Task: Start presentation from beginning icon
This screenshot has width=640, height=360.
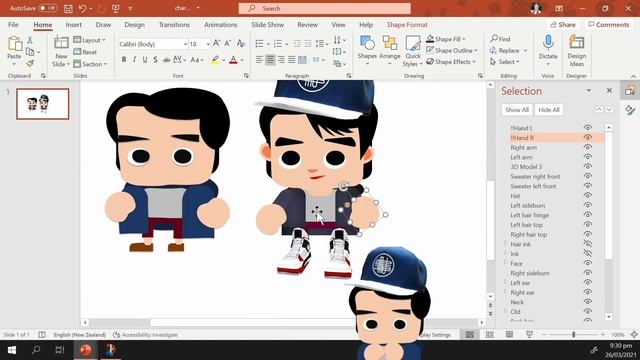Action: (x=116, y=8)
